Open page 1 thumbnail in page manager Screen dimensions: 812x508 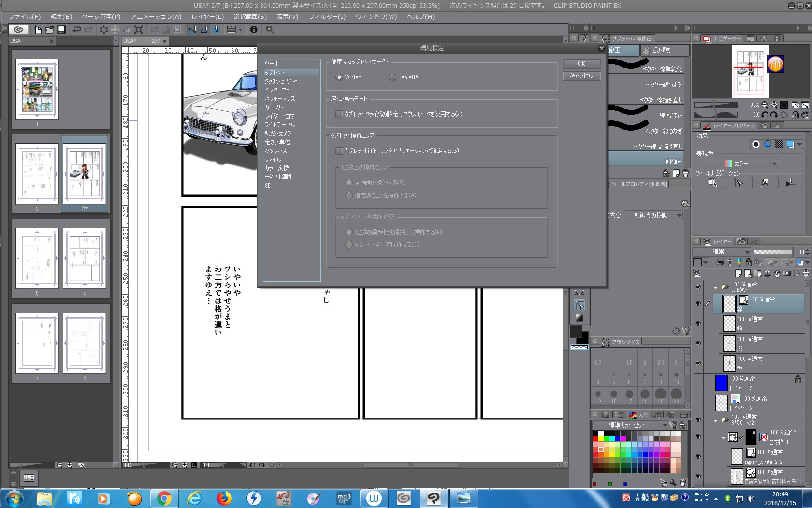click(37, 89)
